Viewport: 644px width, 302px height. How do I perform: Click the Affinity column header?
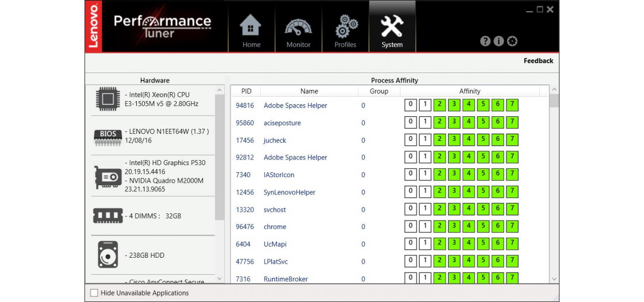coord(469,91)
